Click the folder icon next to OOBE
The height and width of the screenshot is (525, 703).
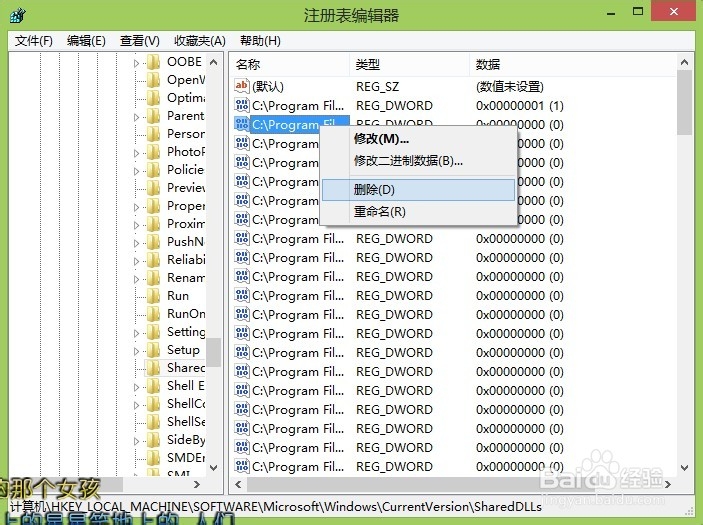tap(153, 62)
